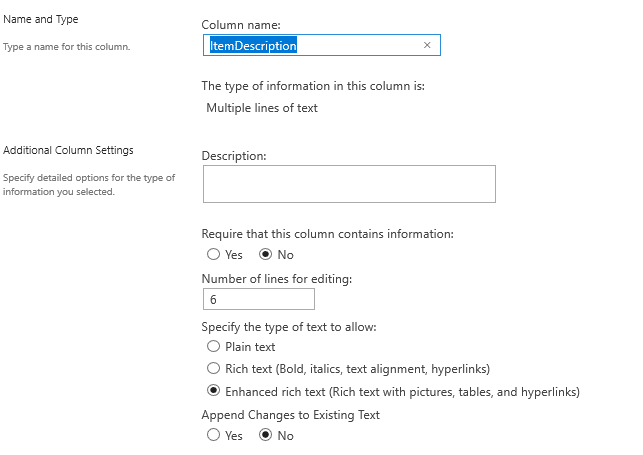Image resolution: width=643 pixels, height=455 pixels.
Task: Click the 'Multiple lines of text' type label
Action: 262,108
